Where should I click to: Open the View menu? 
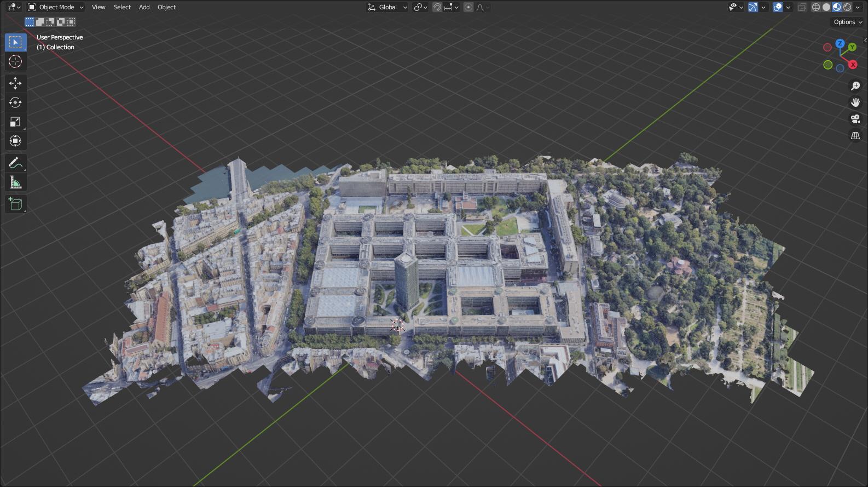pyautogui.click(x=99, y=7)
